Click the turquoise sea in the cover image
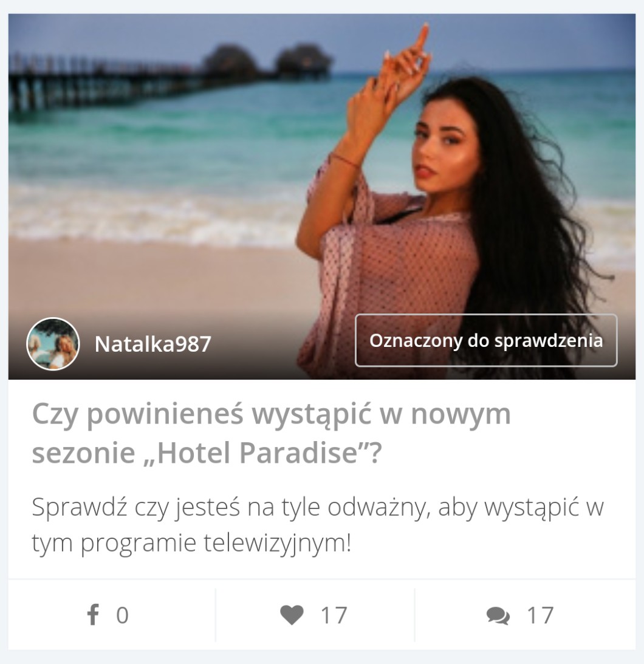The height and width of the screenshot is (664, 644). point(170,140)
